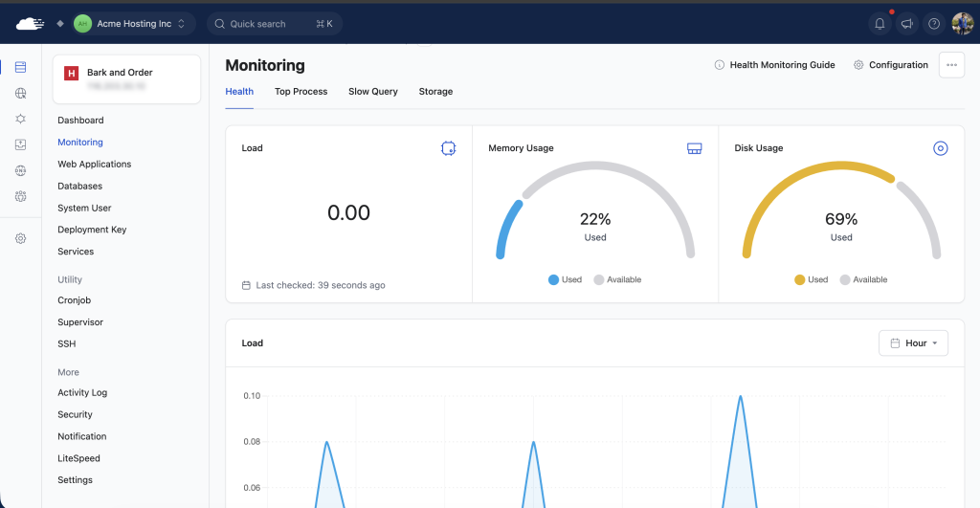980x508 pixels.
Task: Click the gray Available legend dot under Disk Usage
Action: click(x=845, y=280)
